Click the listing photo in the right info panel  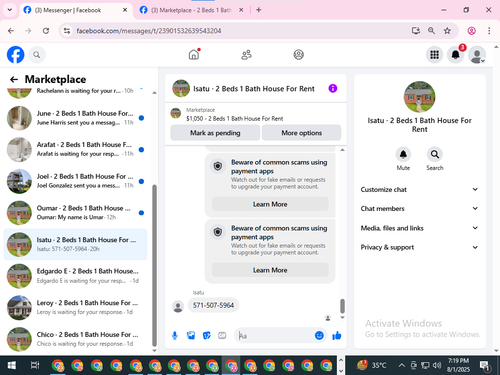point(419,97)
